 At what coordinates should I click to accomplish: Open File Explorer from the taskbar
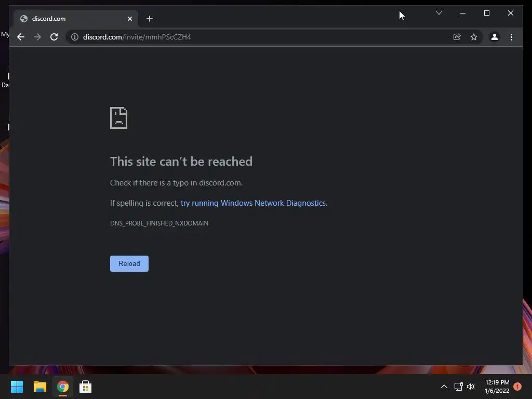tap(39, 387)
